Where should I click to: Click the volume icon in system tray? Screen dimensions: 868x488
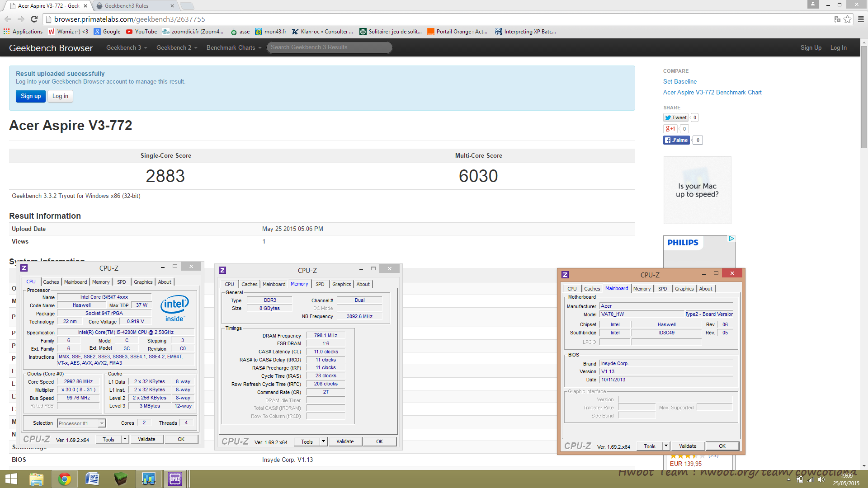click(821, 480)
